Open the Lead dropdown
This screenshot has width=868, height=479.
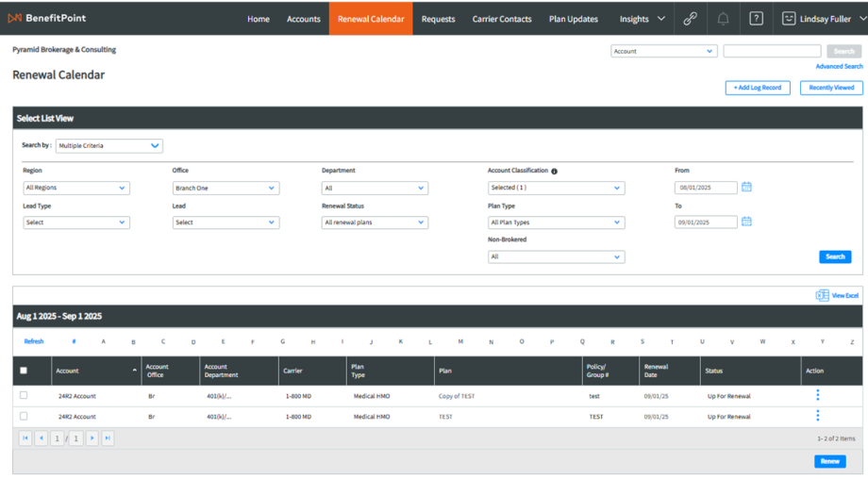pyautogui.click(x=225, y=223)
